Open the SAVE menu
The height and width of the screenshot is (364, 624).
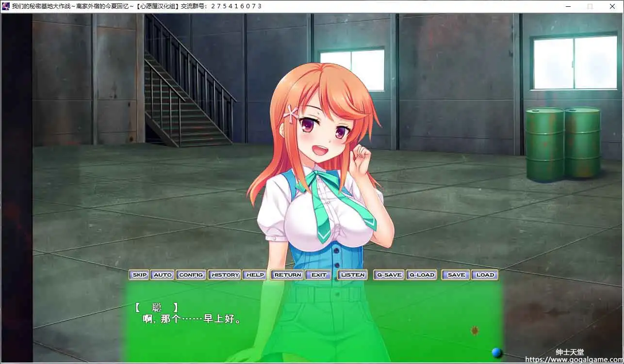coord(456,275)
